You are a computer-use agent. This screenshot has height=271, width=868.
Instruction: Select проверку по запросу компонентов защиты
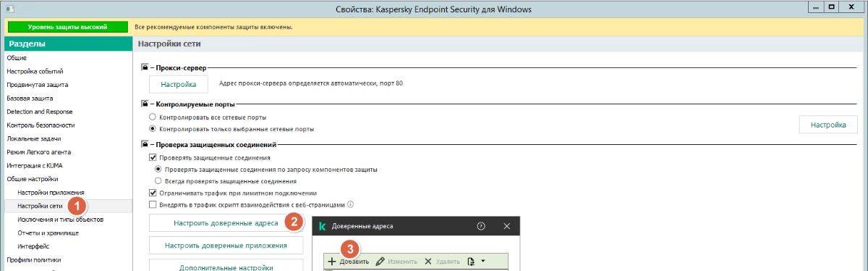(159, 169)
